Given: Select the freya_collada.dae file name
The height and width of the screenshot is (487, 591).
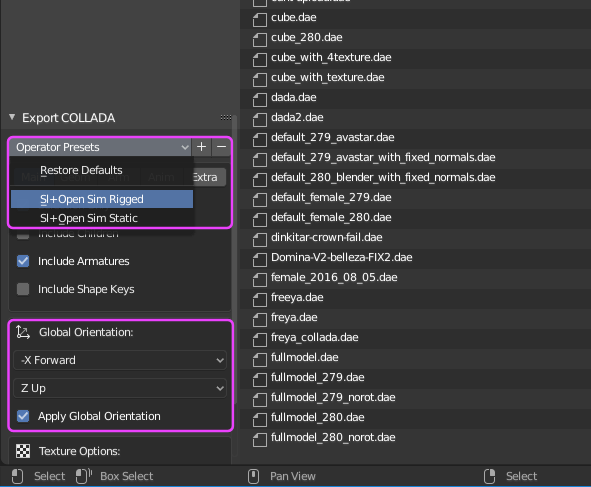Looking at the screenshot, I should pos(315,337).
